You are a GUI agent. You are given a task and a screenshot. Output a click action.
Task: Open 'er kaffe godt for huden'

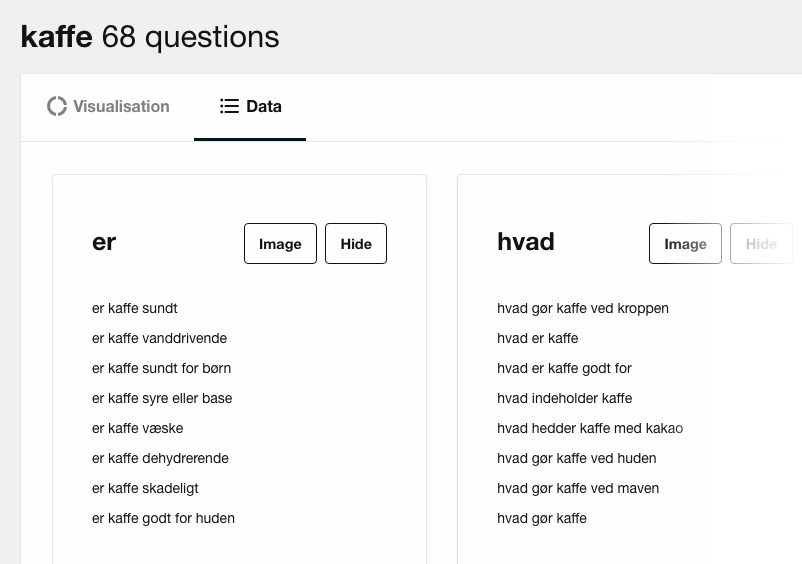(163, 518)
